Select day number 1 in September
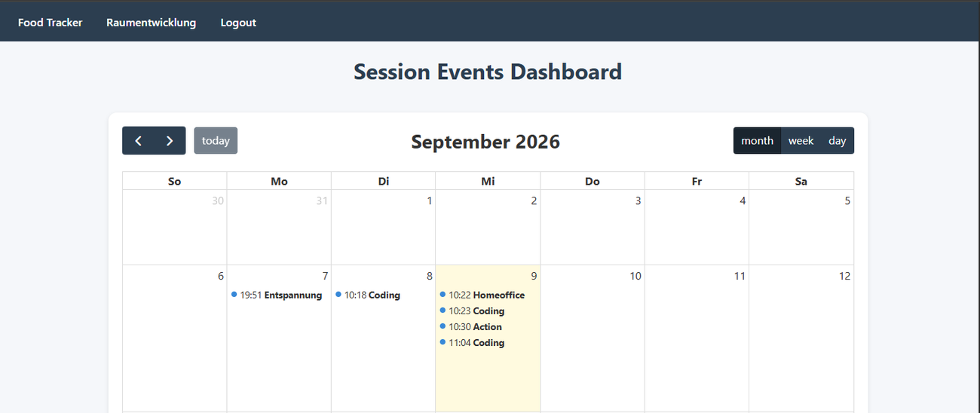Viewport: 980px width, 413px height. coord(430,200)
